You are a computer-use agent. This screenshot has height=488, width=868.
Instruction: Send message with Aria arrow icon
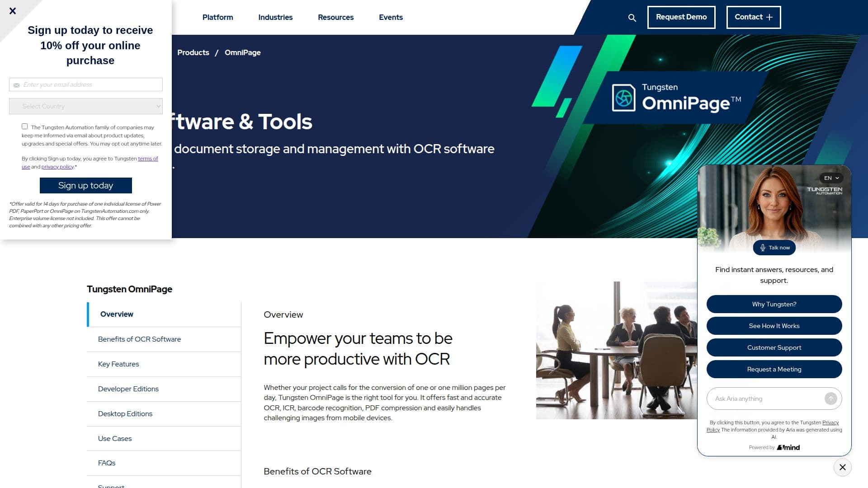point(830,399)
